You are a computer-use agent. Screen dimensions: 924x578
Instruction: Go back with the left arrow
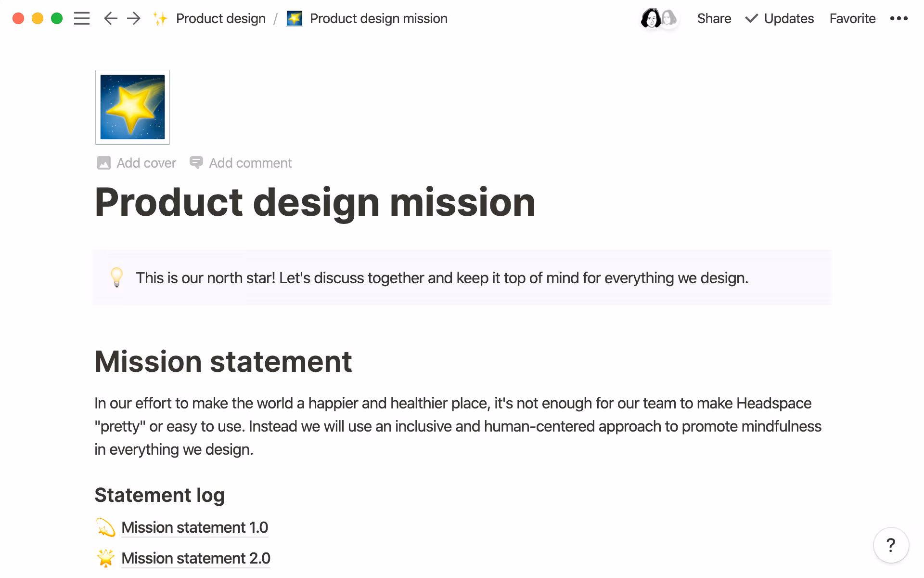coord(110,18)
